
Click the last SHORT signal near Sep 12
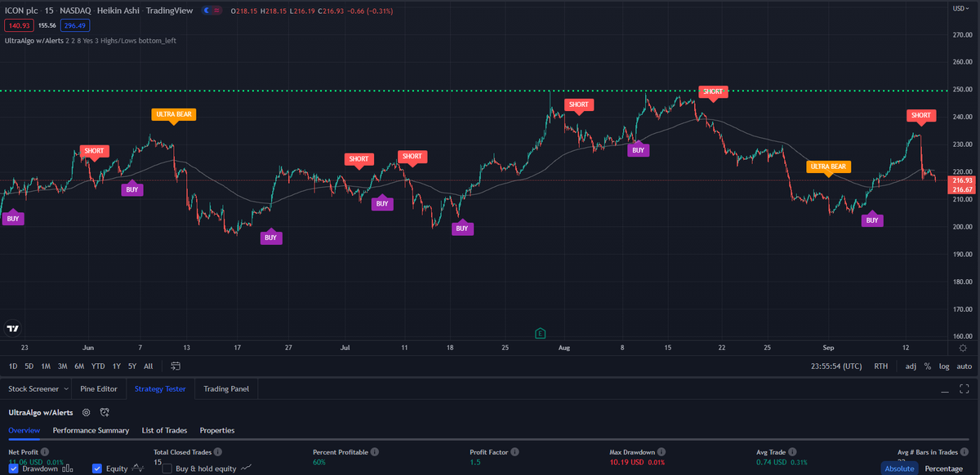(921, 117)
